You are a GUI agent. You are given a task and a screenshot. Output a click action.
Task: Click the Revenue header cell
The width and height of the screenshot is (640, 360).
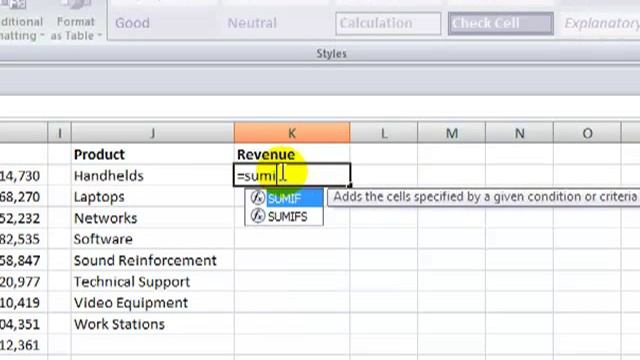click(292, 154)
